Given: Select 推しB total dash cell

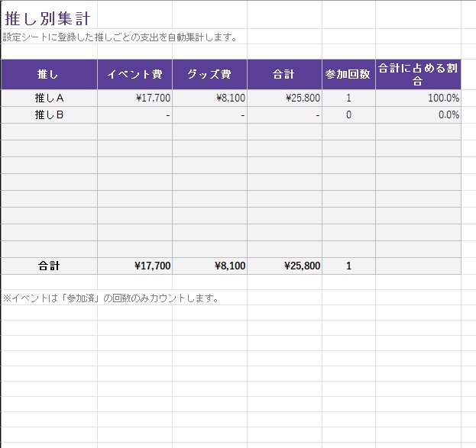Looking at the screenshot, I should click(284, 115).
